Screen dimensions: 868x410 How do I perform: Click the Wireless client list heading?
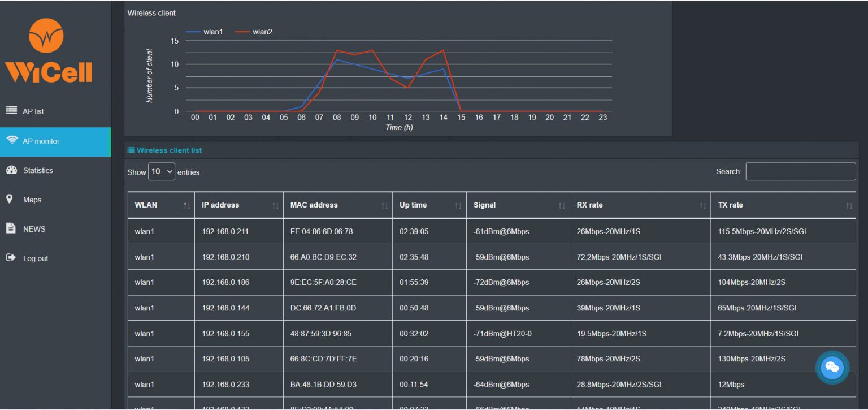pyautogui.click(x=169, y=150)
